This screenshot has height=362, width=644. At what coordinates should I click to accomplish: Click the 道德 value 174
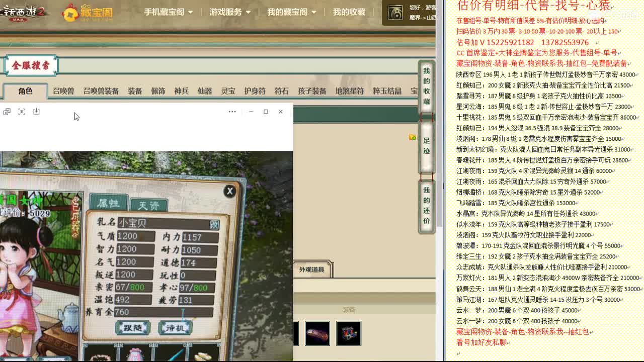[x=200, y=262]
